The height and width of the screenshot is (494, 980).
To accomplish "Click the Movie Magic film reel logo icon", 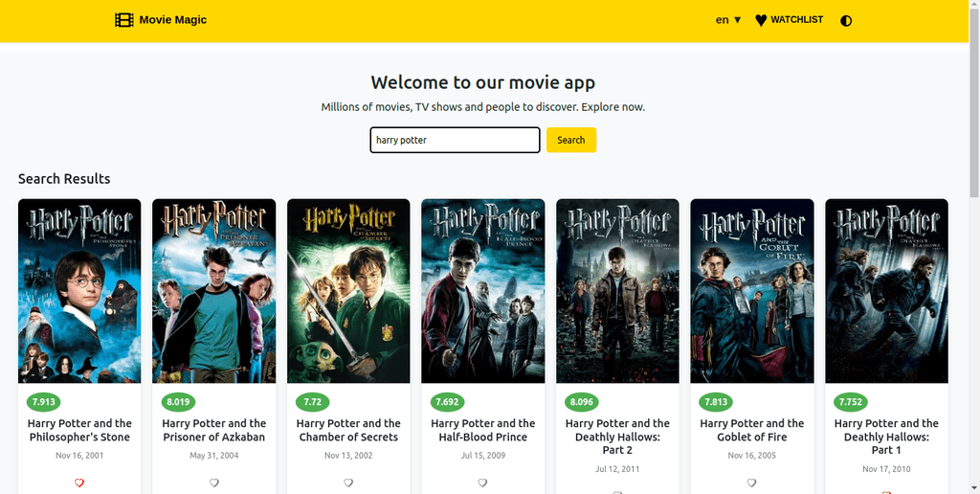I will pos(124,20).
